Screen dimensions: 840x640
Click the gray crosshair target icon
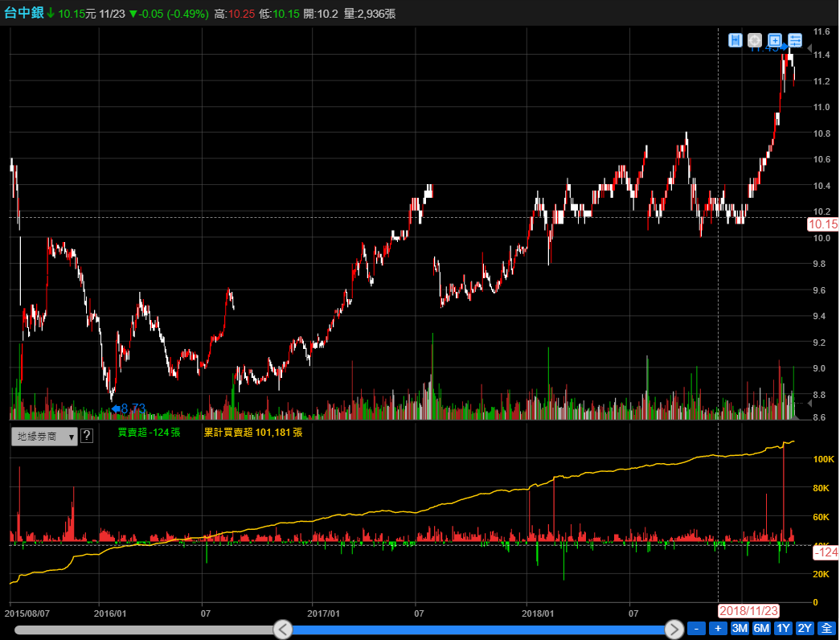(755, 40)
